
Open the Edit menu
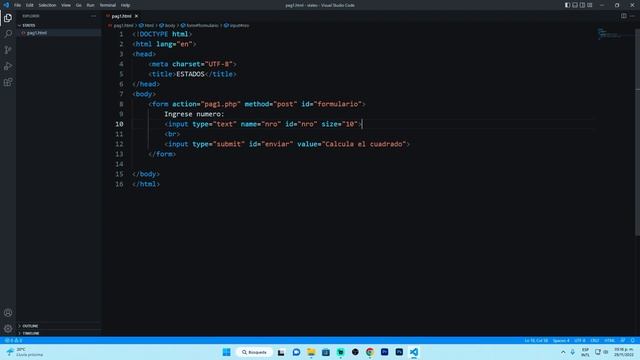point(30,5)
